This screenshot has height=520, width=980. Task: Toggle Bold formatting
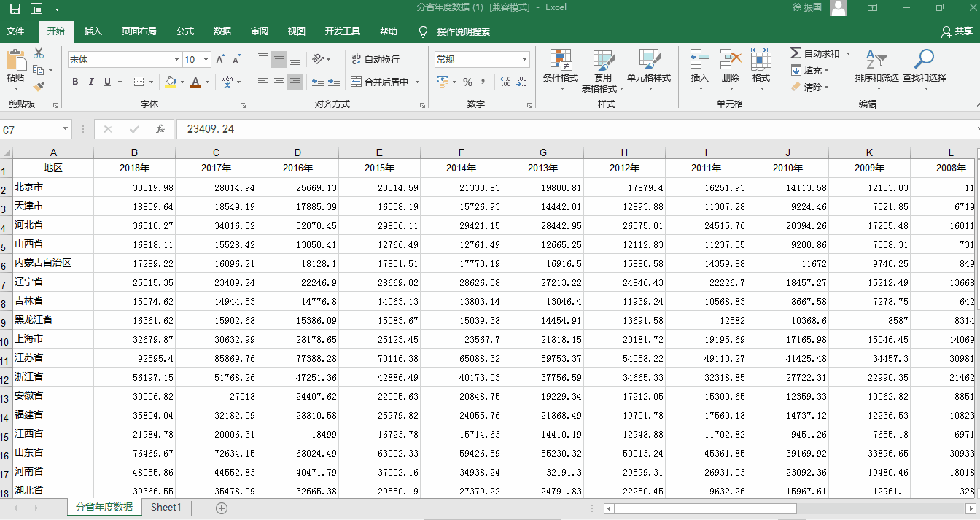click(75, 82)
